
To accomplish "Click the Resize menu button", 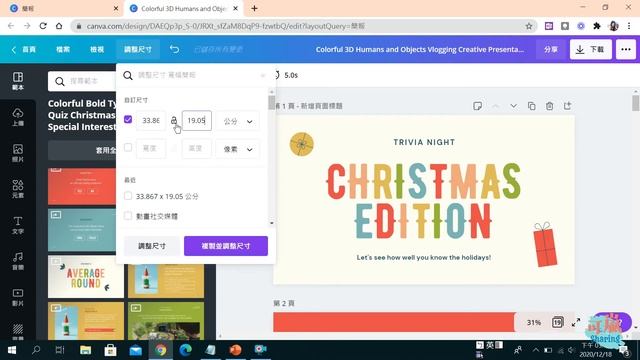I will click(x=138, y=49).
